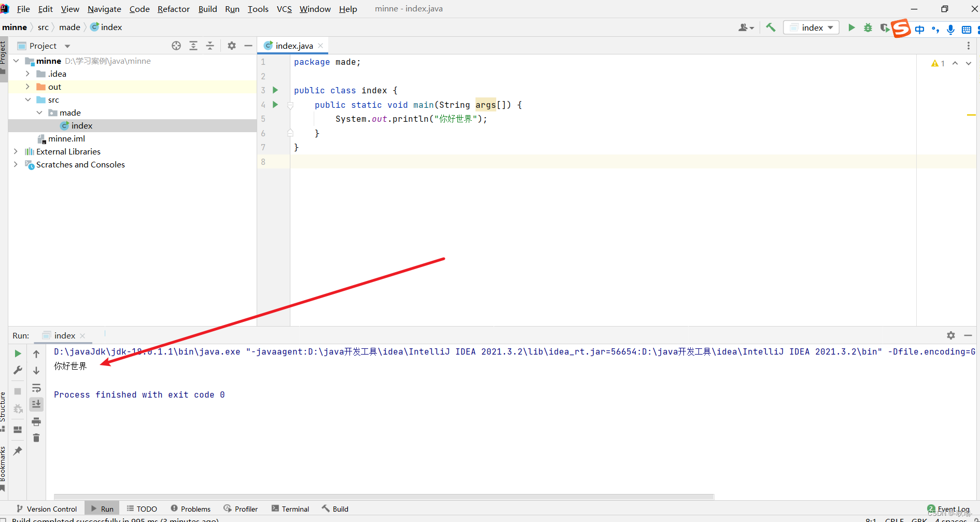Click the run gutter icon beside main method
The height and width of the screenshot is (522, 980).
(275, 105)
